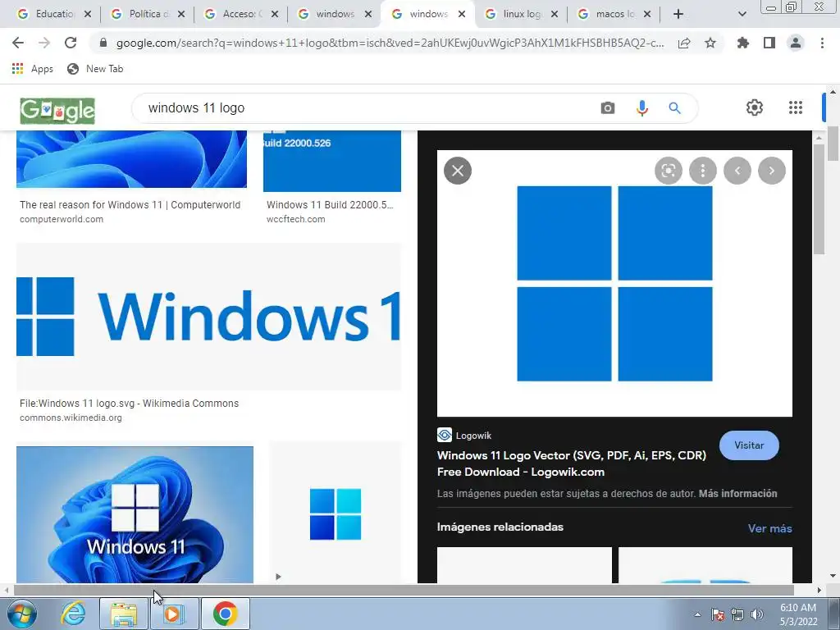Show previous image in preview panel

[x=737, y=171]
